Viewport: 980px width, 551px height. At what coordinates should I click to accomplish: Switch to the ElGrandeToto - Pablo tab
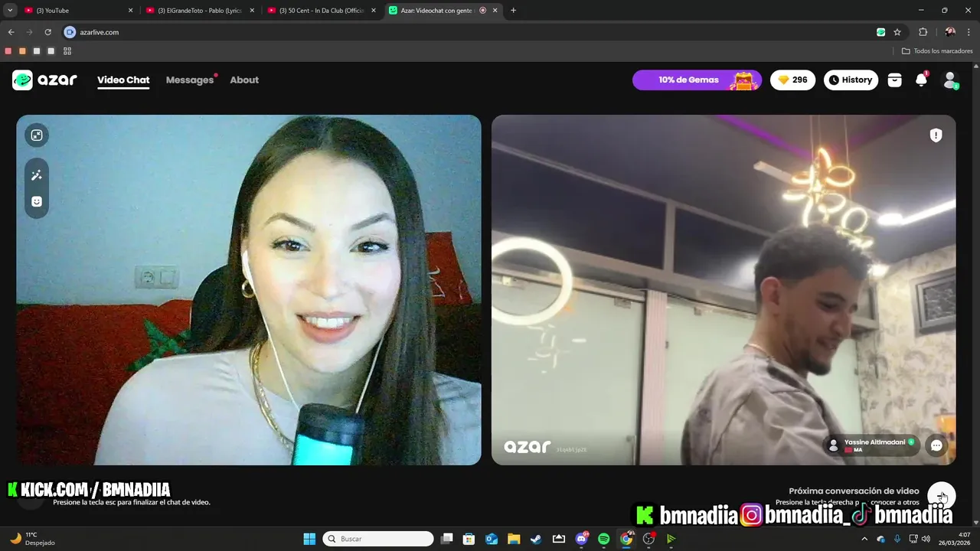(x=199, y=11)
